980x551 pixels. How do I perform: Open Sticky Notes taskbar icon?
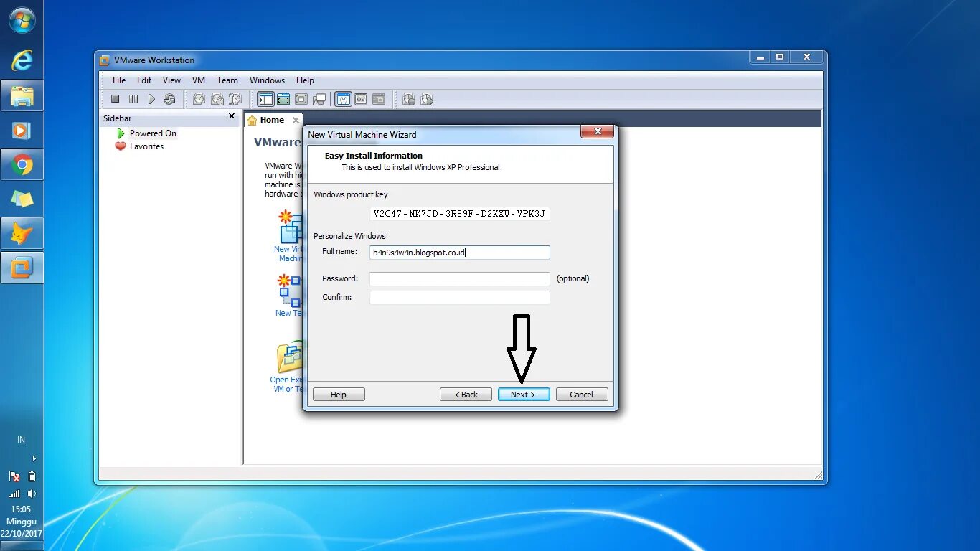pos(22,199)
